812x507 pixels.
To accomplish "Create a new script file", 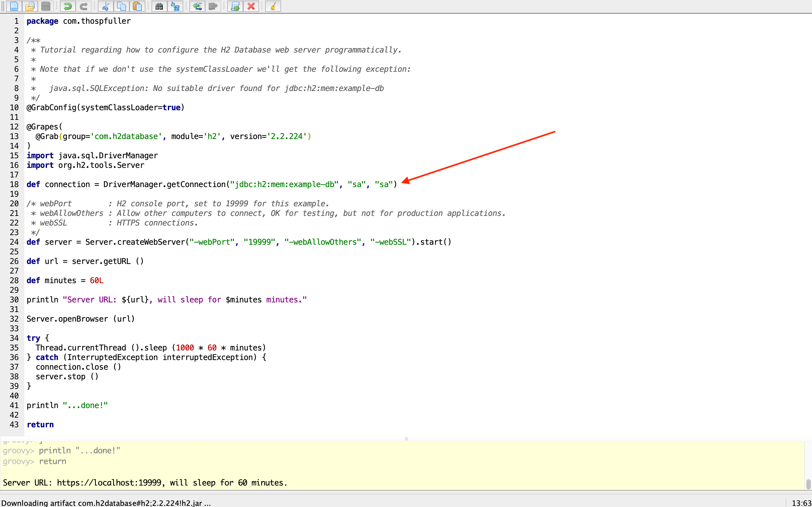I will point(13,6).
